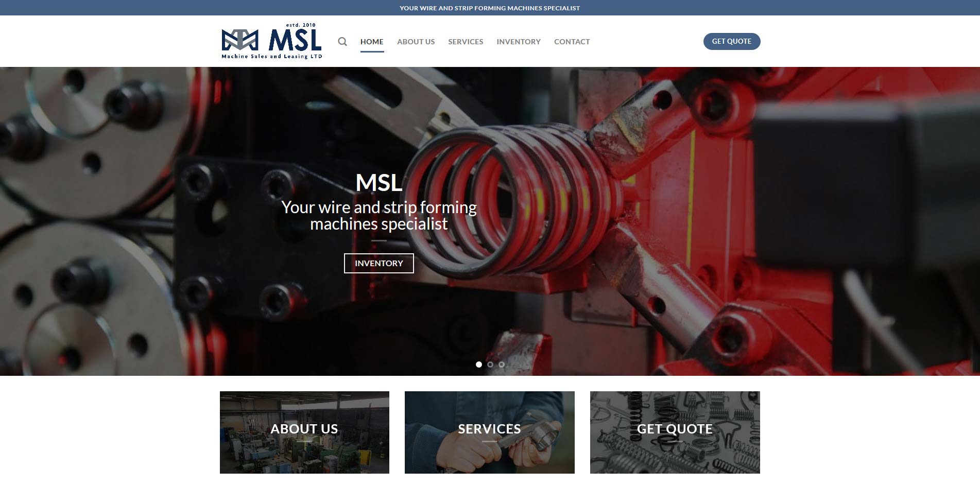Open the Services image tile
The height and width of the screenshot is (486, 980).
pos(490,432)
